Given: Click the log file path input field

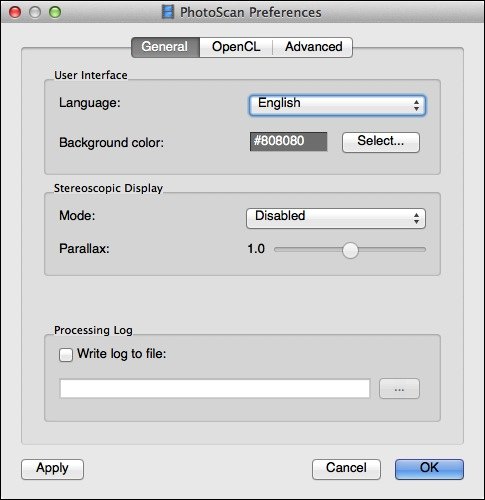Looking at the screenshot, I should click(215, 388).
